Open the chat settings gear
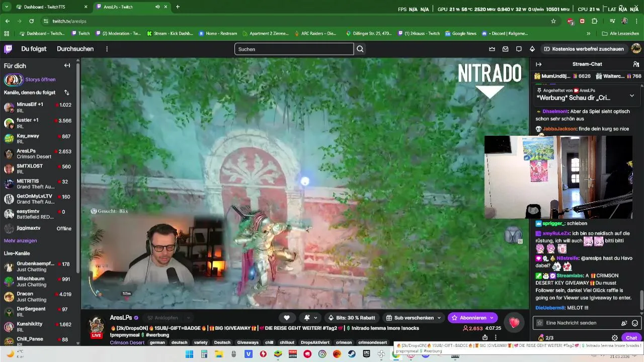644x362 pixels. [x=614, y=338]
